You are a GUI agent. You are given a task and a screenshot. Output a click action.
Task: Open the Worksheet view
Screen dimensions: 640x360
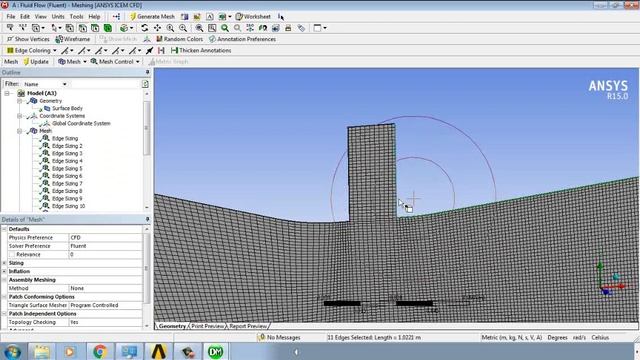[x=253, y=16]
